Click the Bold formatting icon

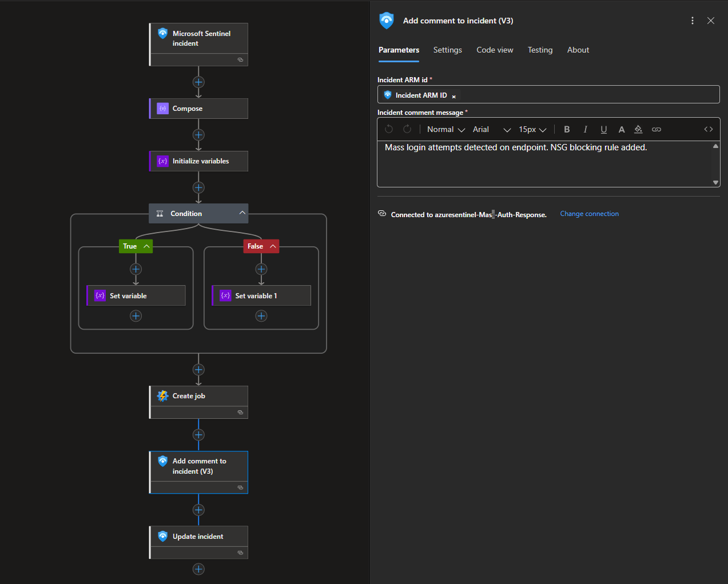point(567,130)
